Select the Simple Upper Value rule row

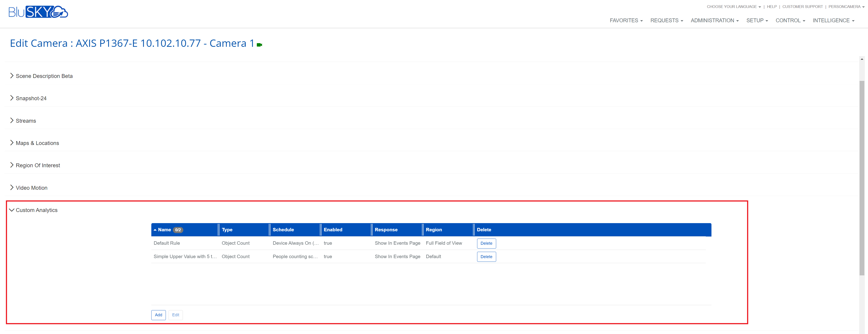185,256
